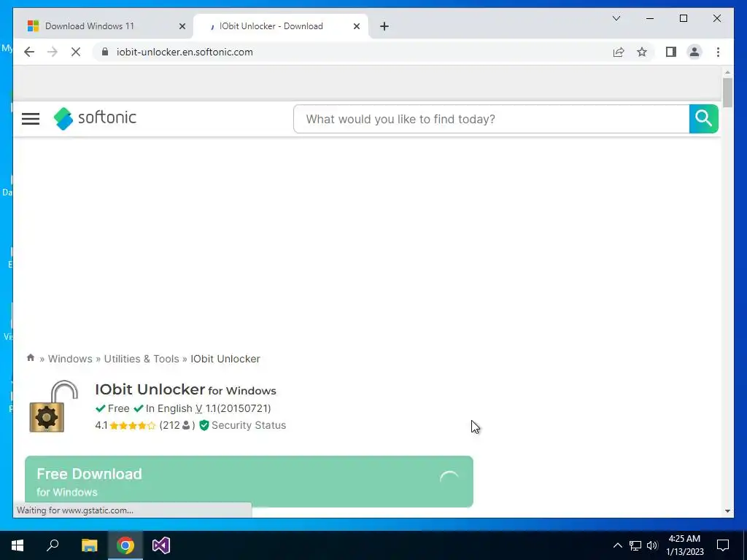This screenshot has width=747, height=560.
Task: Click the scrollbar down arrow
Action: tap(727, 511)
